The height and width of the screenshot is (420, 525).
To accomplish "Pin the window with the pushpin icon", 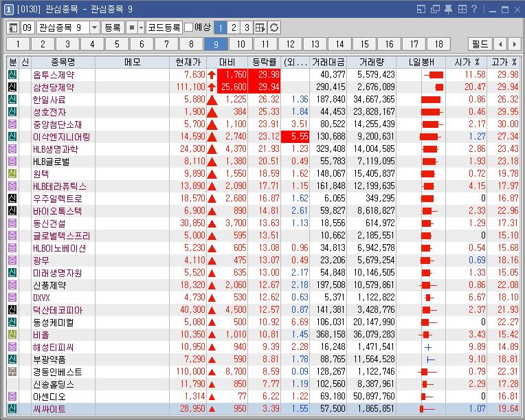I will [448, 9].
